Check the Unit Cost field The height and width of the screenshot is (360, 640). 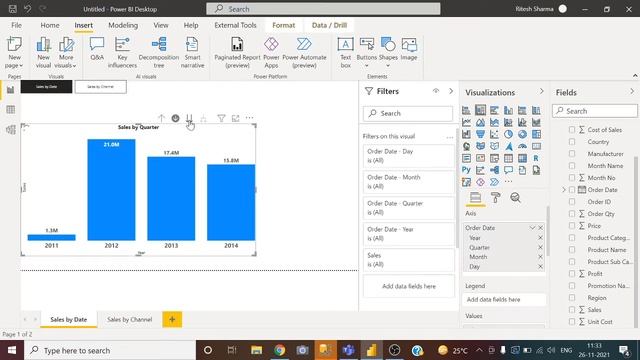point(572,322)
